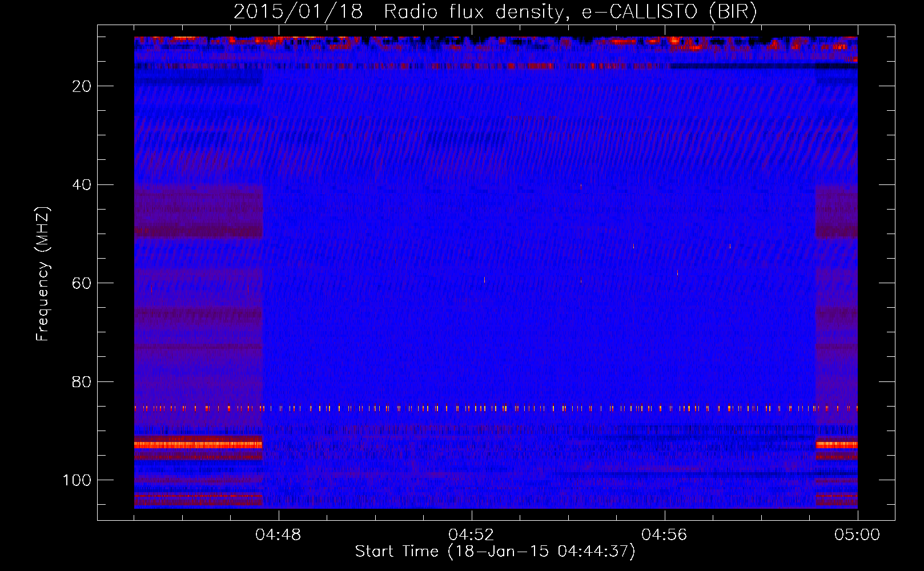Select the 05:00 time tick label
Viewport: 924px width, 571px height.
(857, 535)
